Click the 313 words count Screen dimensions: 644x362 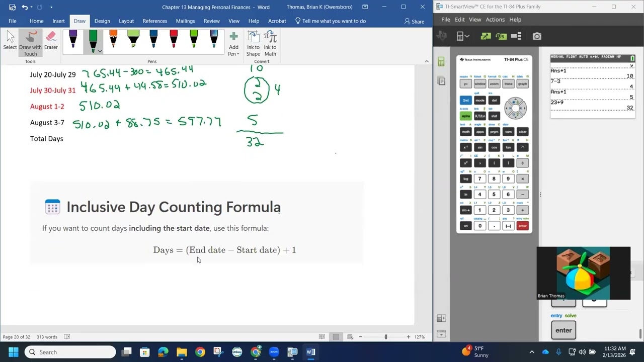click(47, 337)
